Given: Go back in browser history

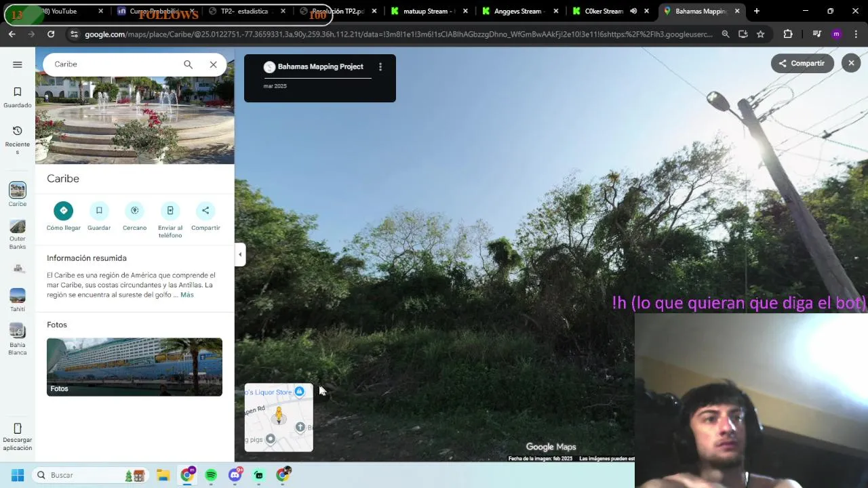Looking at the screenshot, I should 12,34.
